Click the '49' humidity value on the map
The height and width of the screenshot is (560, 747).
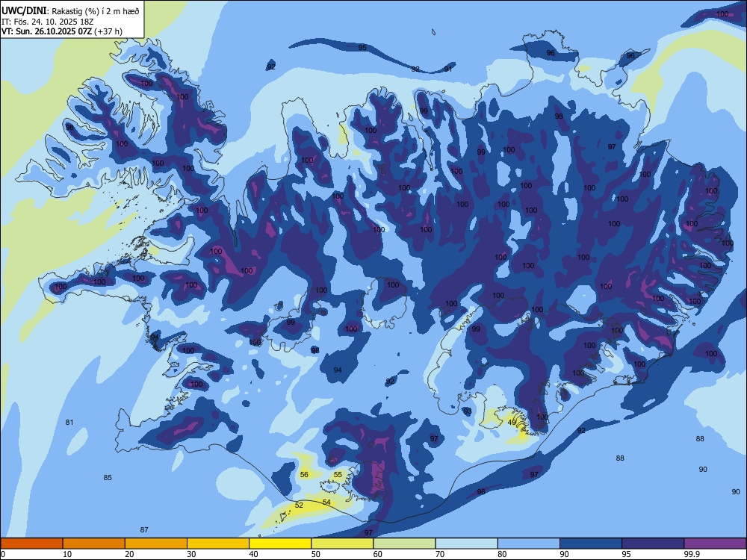(512, 423)
